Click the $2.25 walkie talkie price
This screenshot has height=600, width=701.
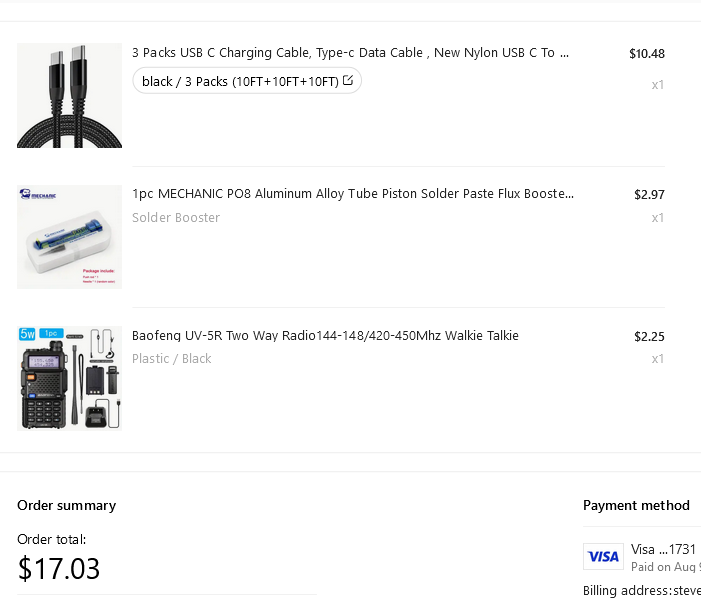649,336
